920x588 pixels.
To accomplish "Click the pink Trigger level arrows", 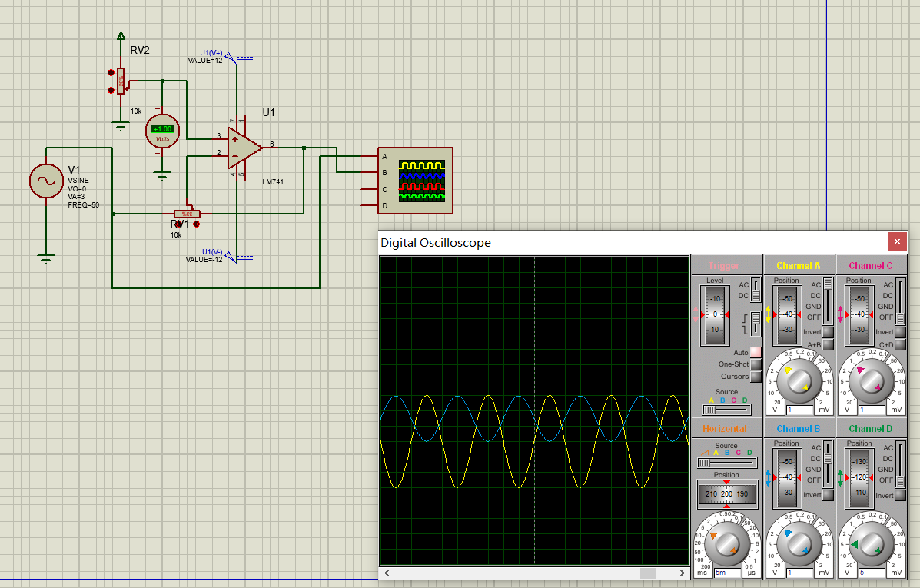I will point(696,314).
